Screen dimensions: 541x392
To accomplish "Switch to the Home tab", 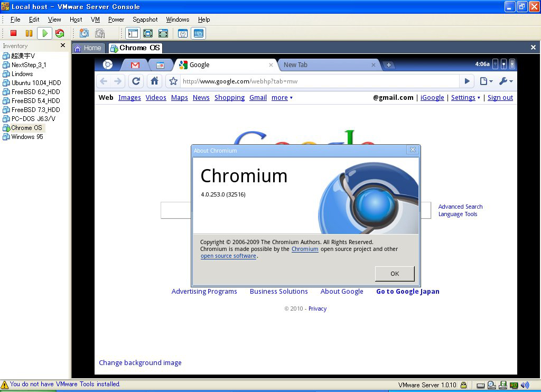I will [88, 48].
